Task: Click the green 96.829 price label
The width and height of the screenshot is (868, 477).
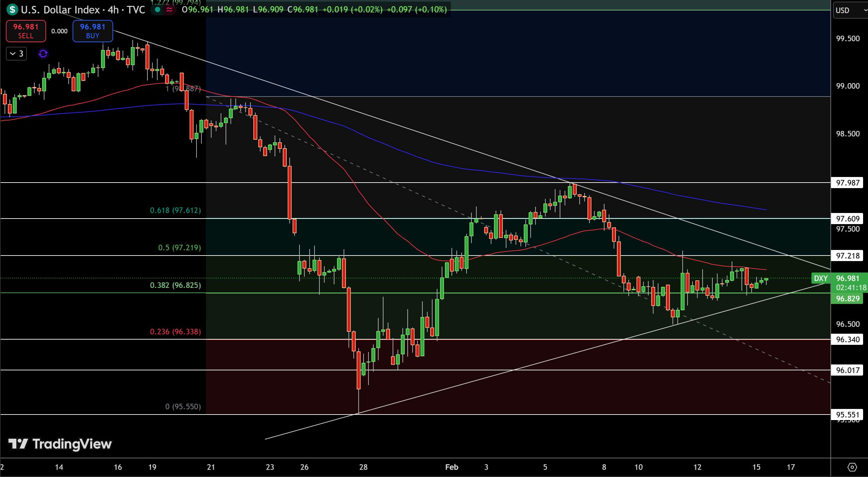Action: 847,298
